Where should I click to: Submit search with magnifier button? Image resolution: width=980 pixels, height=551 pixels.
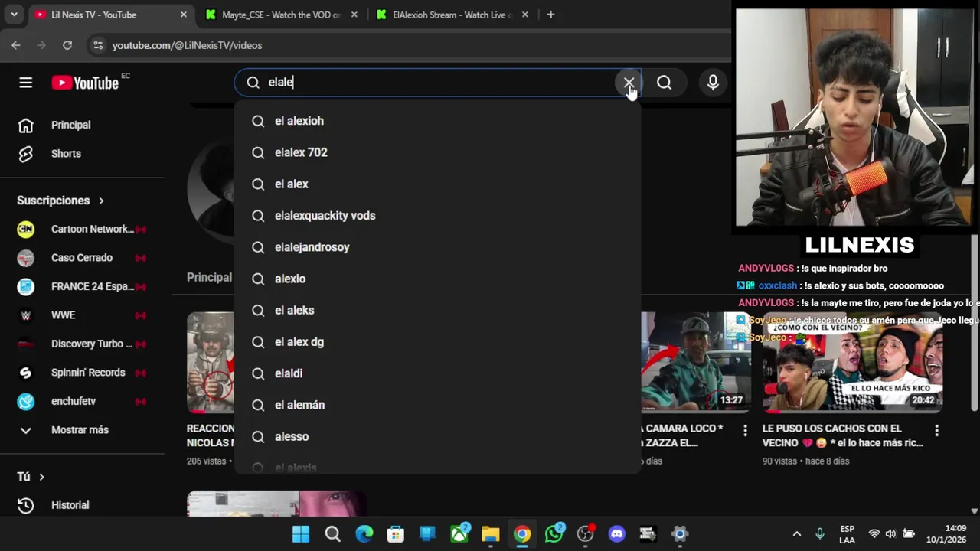pos(664,83)
